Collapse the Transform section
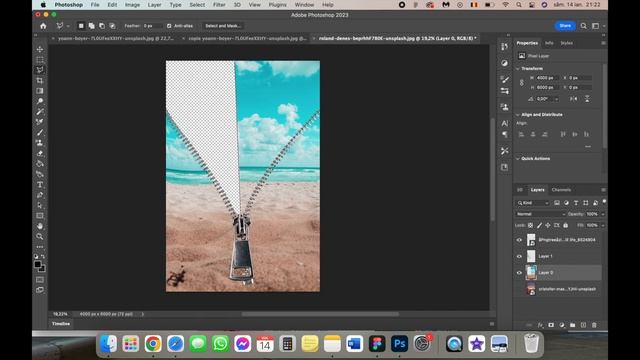The height and width of the screenshot is (360, 640). pos(518,69)
